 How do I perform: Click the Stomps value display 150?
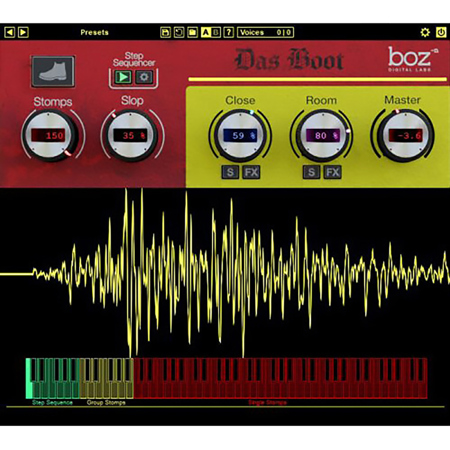point(48,136)
